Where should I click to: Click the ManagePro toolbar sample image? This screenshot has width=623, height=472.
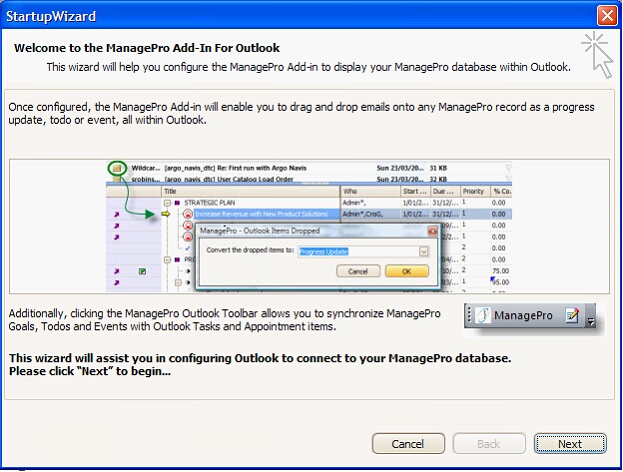pos(530,315)
